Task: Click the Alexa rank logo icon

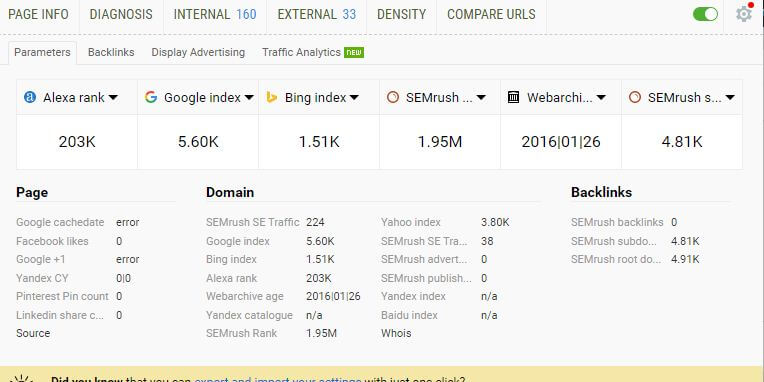Action: 30,97
